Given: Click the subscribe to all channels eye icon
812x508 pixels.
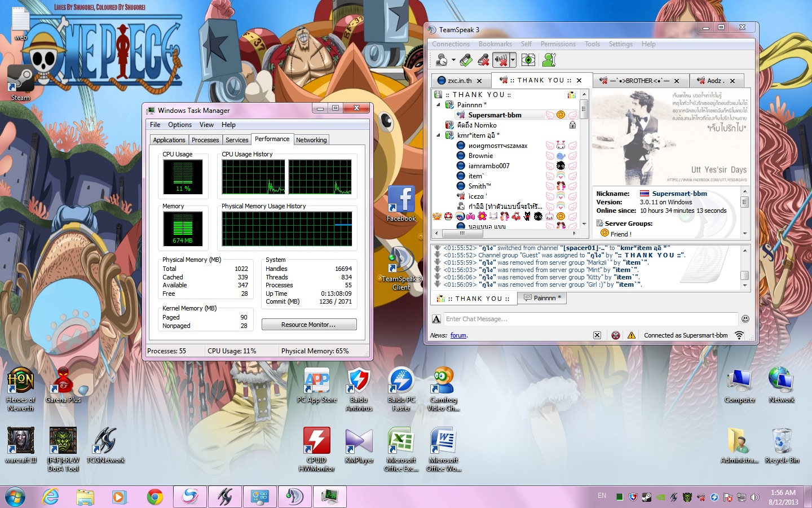Looking at the screenshot, I should [x=528, y=59].
